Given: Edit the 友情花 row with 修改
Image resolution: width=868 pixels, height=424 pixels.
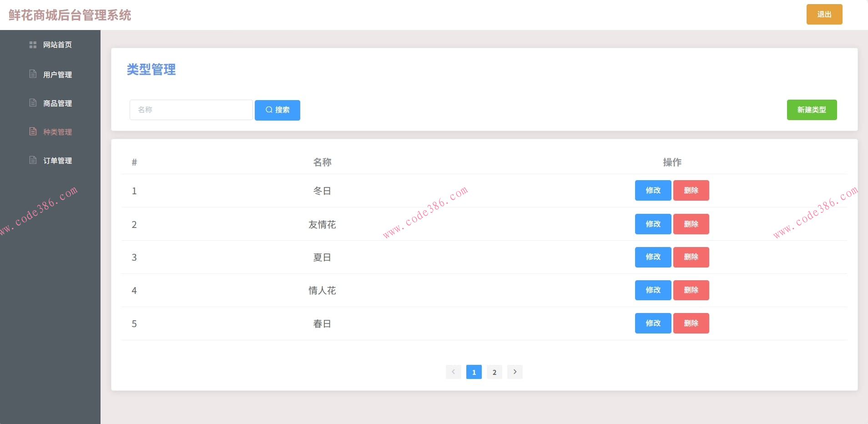Looking at the screenshot, I should coord(653,224).
